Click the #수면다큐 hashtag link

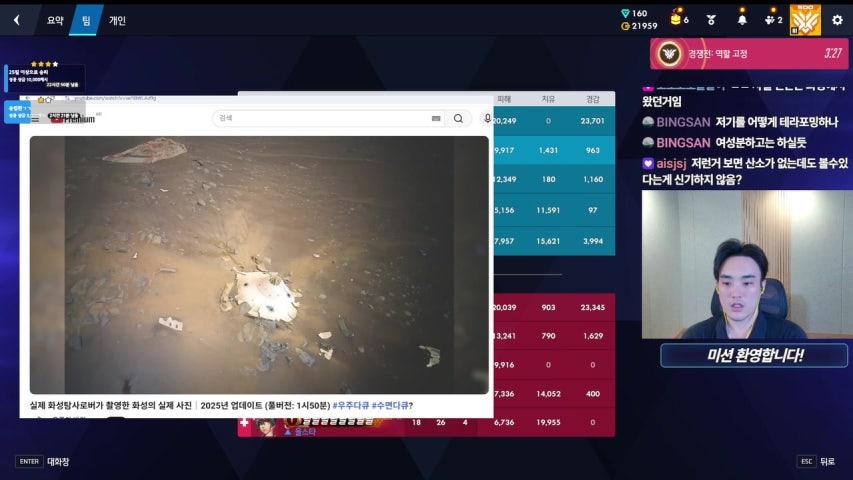[x=392, y=405]
